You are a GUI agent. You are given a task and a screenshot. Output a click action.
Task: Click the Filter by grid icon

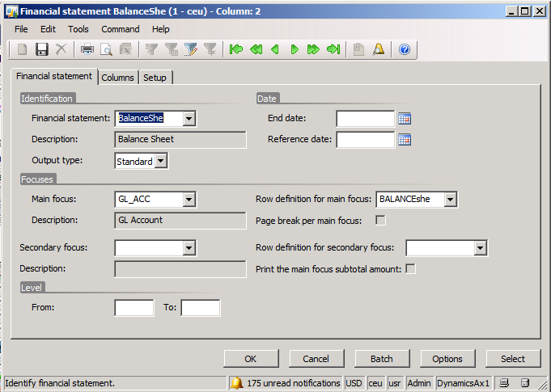[172, 49]
